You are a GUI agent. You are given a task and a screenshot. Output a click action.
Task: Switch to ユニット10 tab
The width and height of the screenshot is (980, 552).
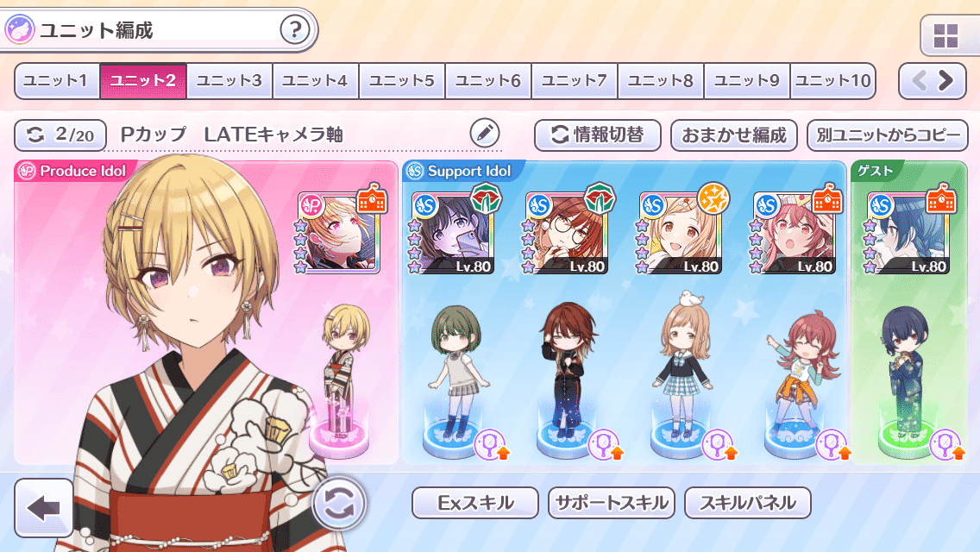coord(832,81)
